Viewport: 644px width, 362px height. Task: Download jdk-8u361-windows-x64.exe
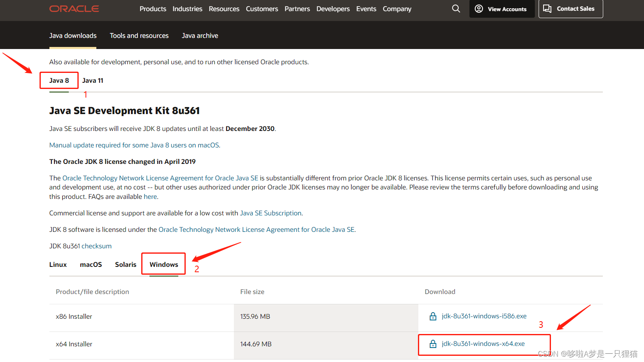[483, 344]
